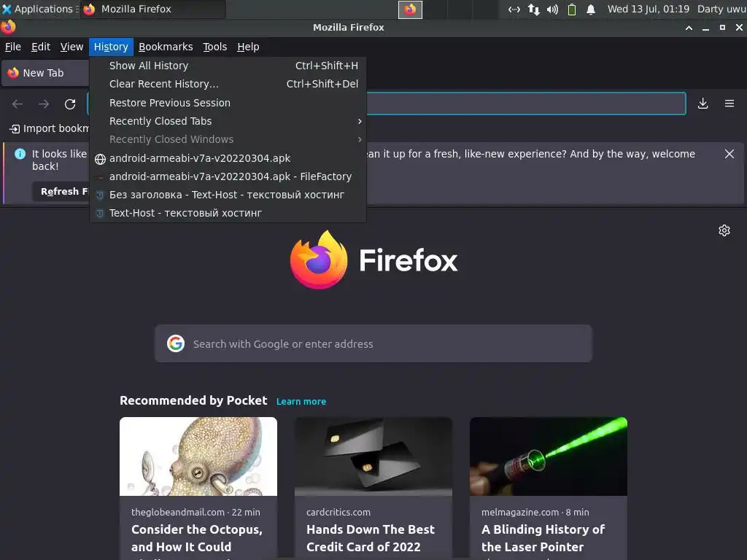The height and width of the screenshot is (560, 747).
Task: Open the Help menu
Action: [248, 47]
